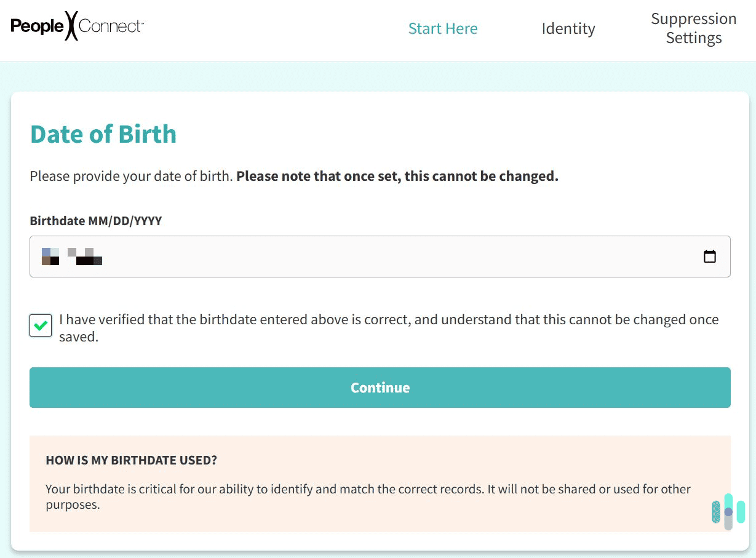Select the Start Here link

coord(443,28)
